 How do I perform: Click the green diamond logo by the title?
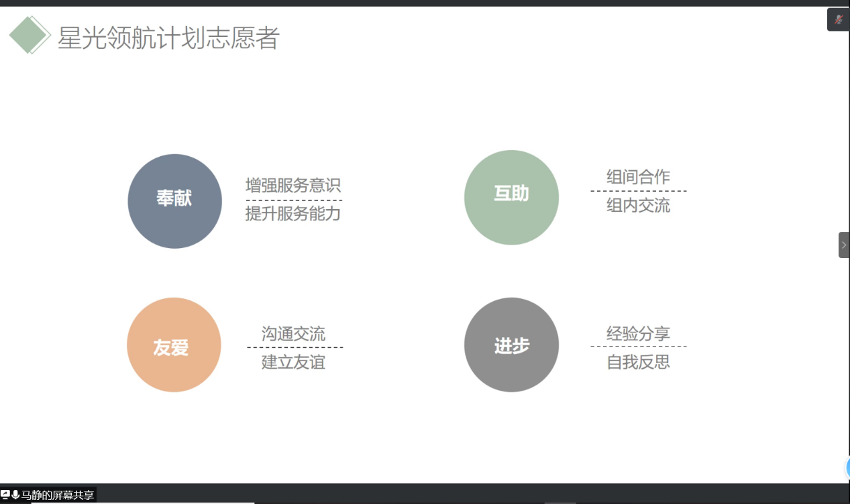[x=29, y=35]
